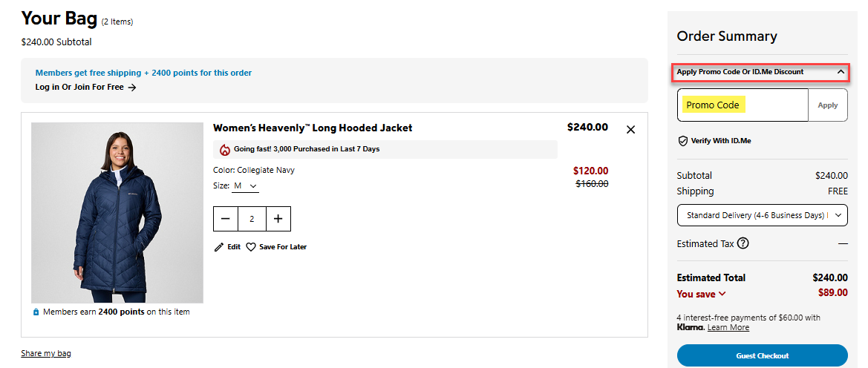
Task: Click the plus quantity button
Action: click(x=278, y=219)
